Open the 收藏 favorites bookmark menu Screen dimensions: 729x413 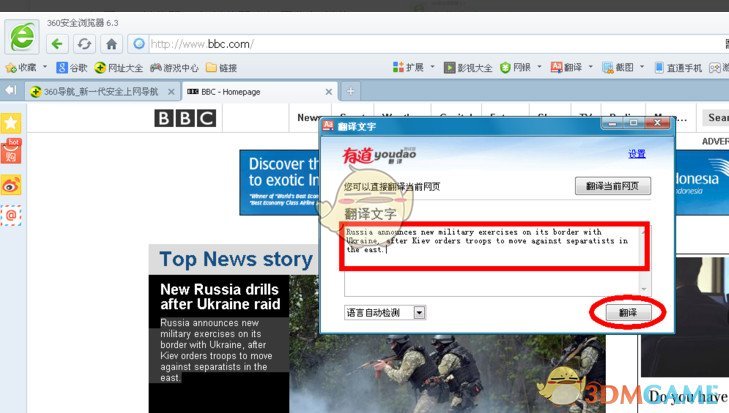pyautogui.click(x=21, y=68)
